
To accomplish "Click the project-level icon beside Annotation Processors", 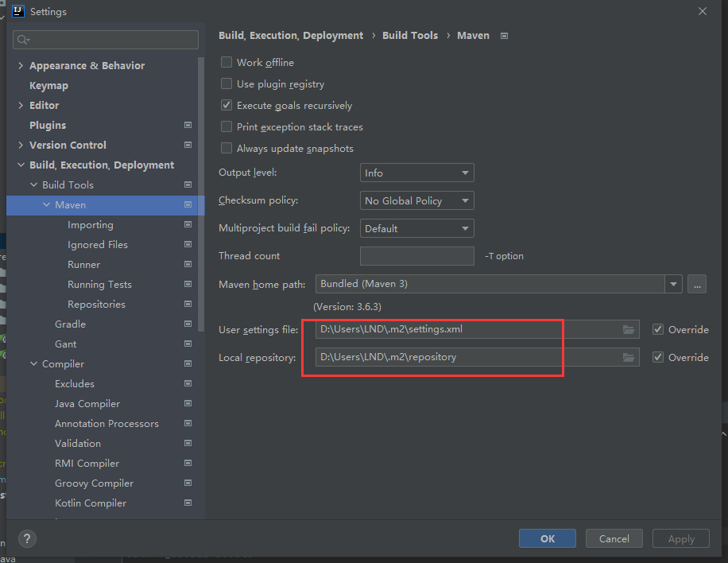I will 188,423.
